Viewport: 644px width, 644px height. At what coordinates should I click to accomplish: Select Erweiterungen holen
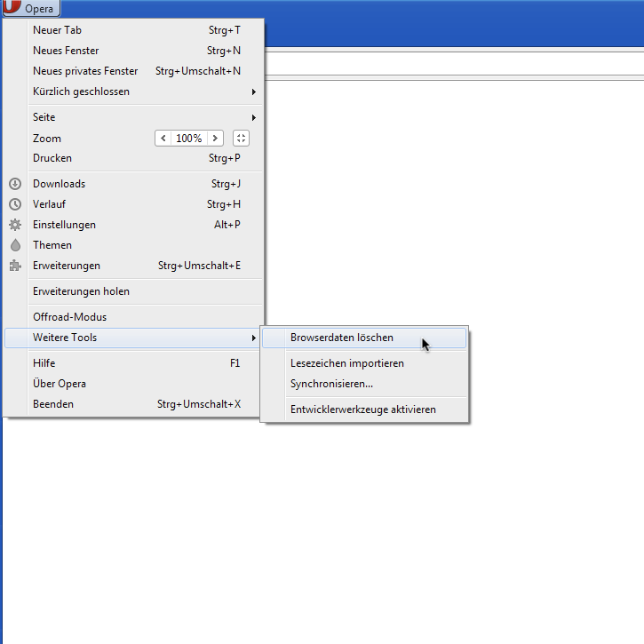(x=133, y=291)
